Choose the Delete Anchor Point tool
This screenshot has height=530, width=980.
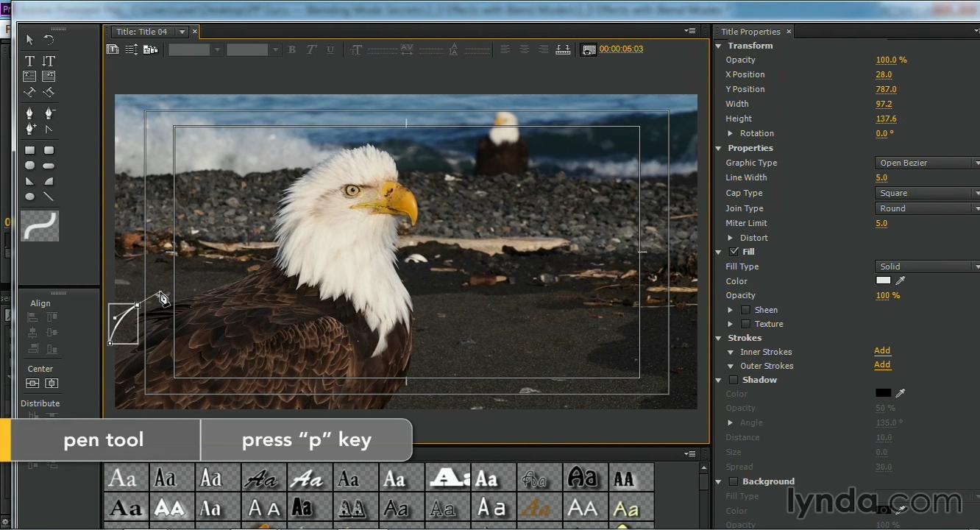click(x=49, y=113)
